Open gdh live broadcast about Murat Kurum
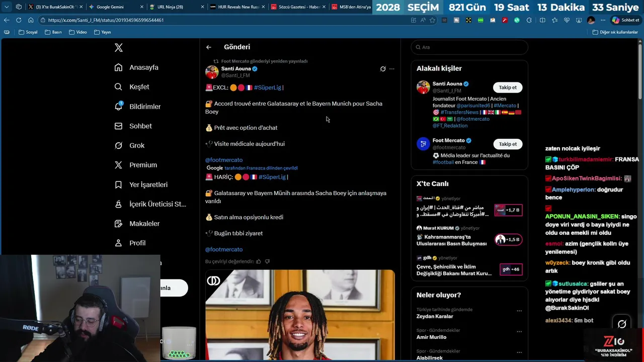Viewport: 644px width, 362px height. [469, 266]
